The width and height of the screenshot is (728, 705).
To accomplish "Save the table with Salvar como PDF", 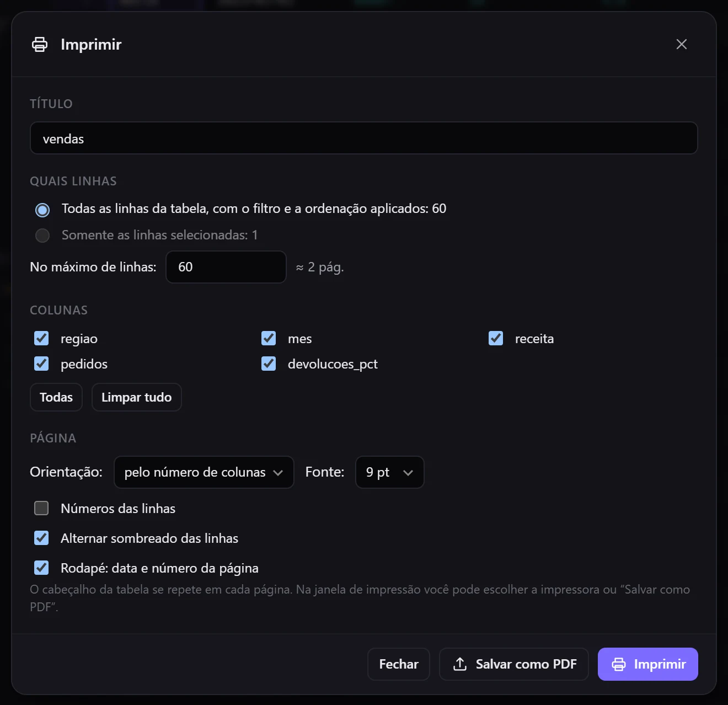I will tap(514, 664).
